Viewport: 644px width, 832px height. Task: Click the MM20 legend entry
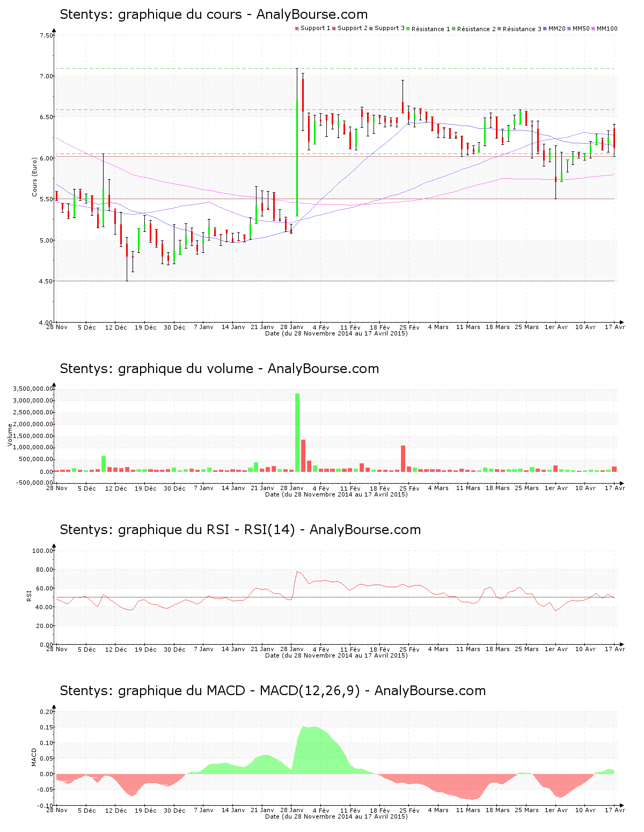(554, 28)
